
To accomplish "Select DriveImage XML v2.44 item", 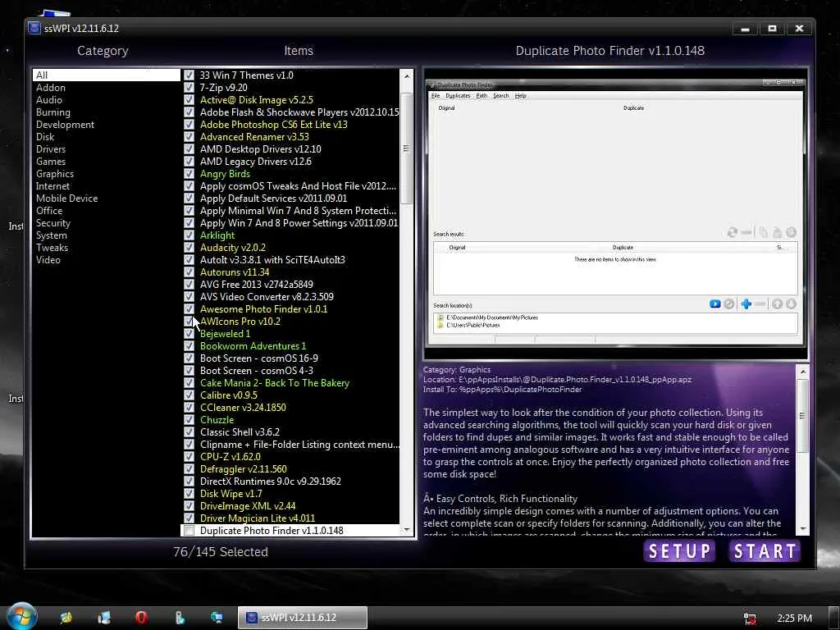I will (248, 506).
